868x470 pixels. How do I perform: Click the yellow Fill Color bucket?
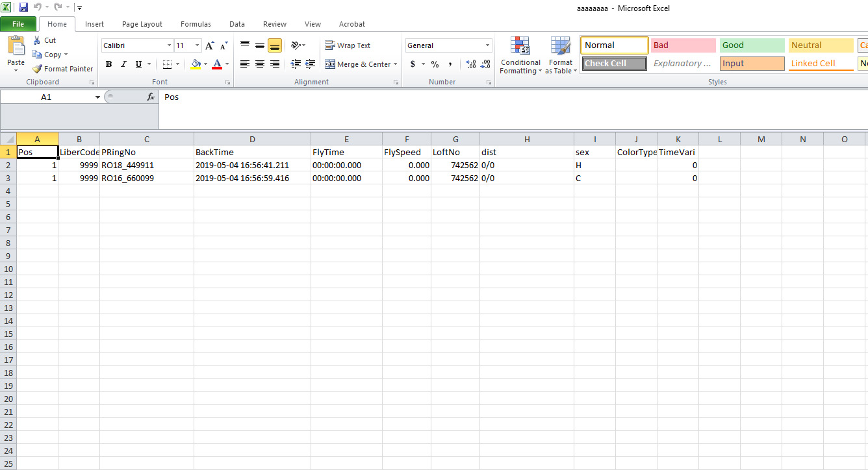tap(196, 64)
